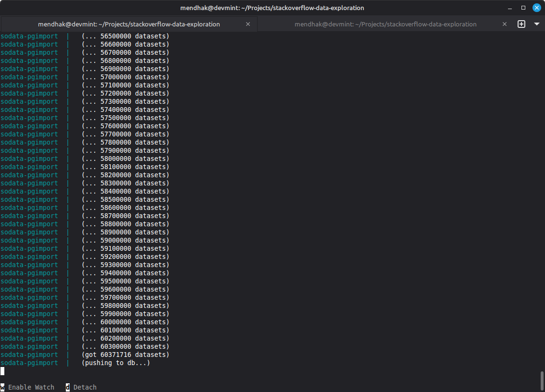Toggle Enable Watch in the bottom bar
This screenshot has height=392, width=545.
[x=31, y=387]
